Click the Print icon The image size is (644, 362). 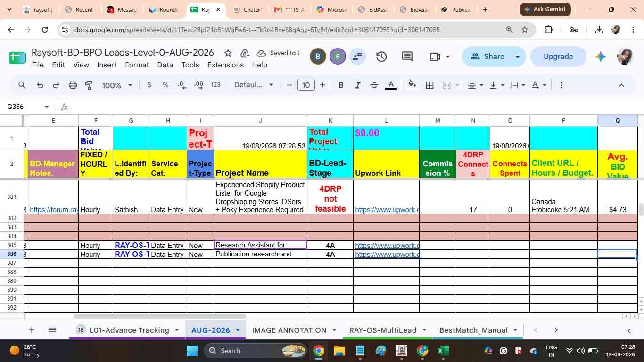(x=73, y=85)
